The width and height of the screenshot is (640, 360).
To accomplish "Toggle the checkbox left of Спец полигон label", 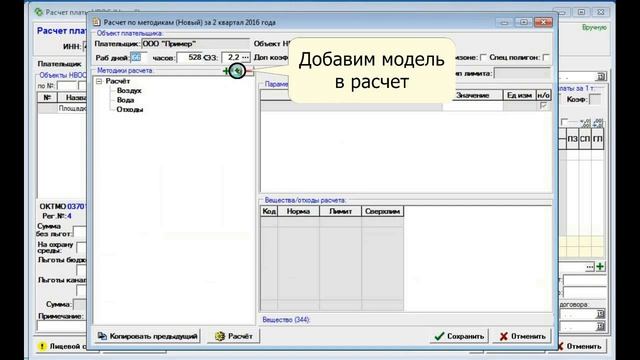I will click(x=483, y=58).
